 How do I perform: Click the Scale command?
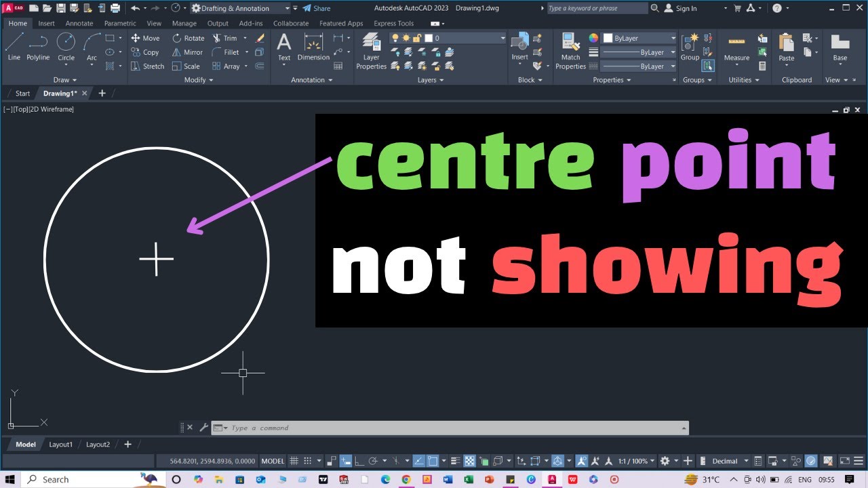click(x=186, y=66)
